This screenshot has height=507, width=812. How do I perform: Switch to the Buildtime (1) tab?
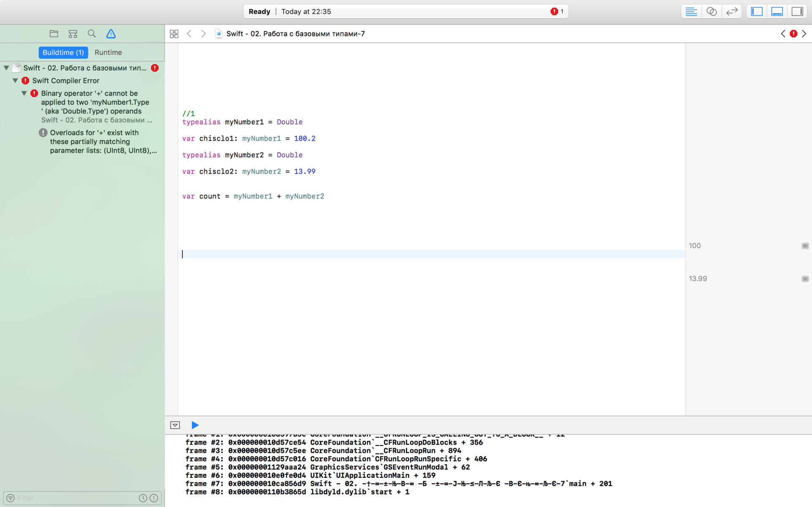click(63, 52)
